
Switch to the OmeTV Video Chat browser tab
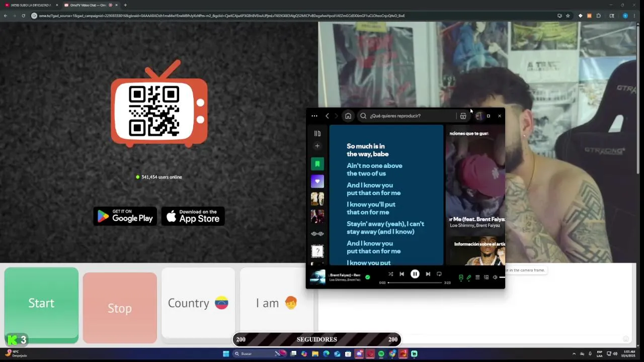pos(91,5)
